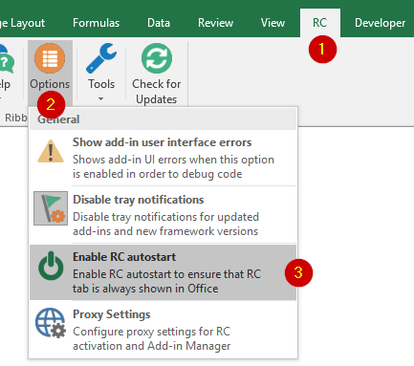Select Enable RC autostart menu entry
This screenshot has width=414, height=366.
point(163,273)
